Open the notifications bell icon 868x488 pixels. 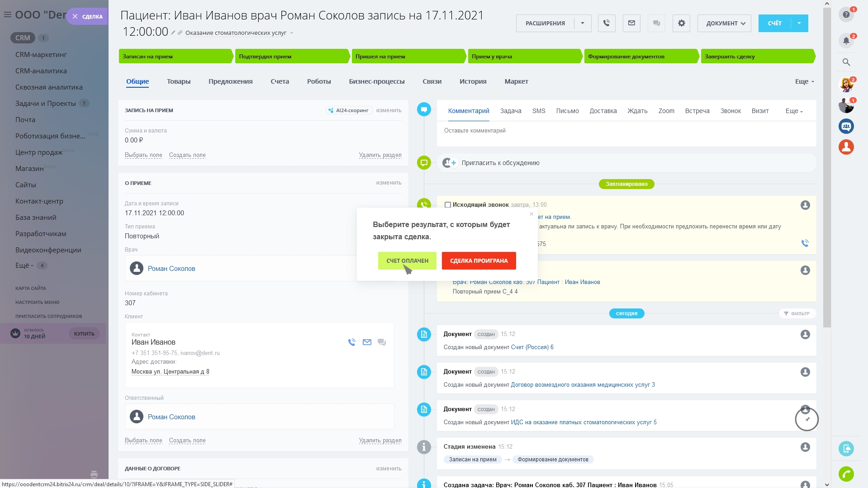846,41
